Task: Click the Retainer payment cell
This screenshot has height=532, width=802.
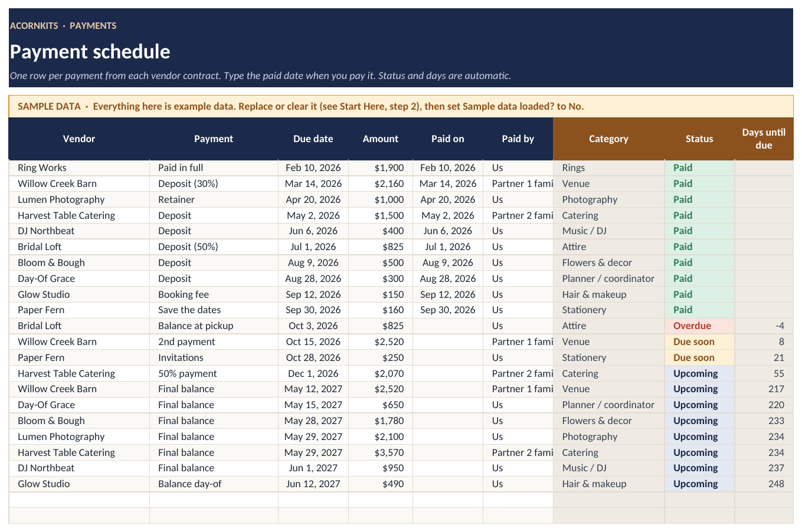Action: tap(214, 199)
